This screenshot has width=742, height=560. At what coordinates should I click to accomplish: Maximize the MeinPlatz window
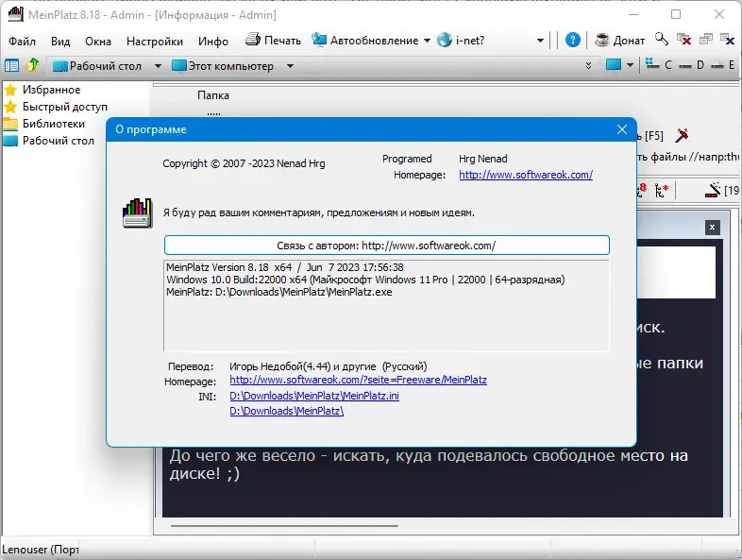[676, 15]
